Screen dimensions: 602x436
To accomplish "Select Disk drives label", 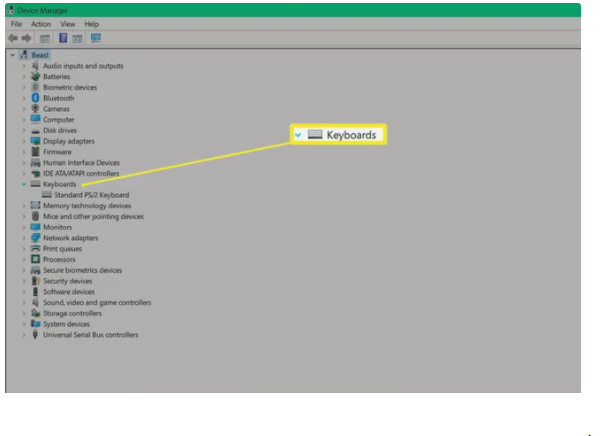I will pos(60,130).
